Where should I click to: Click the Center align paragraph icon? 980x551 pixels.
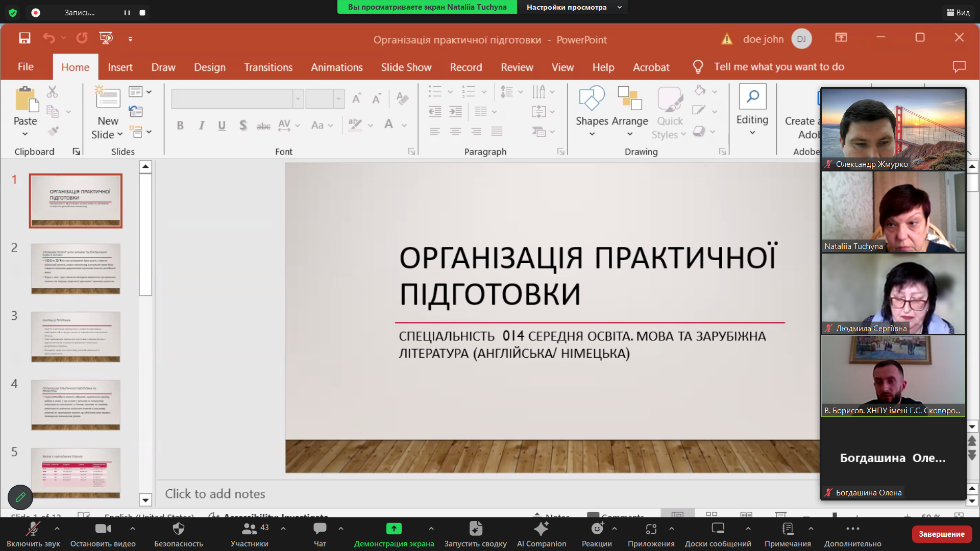pos(455,132)
